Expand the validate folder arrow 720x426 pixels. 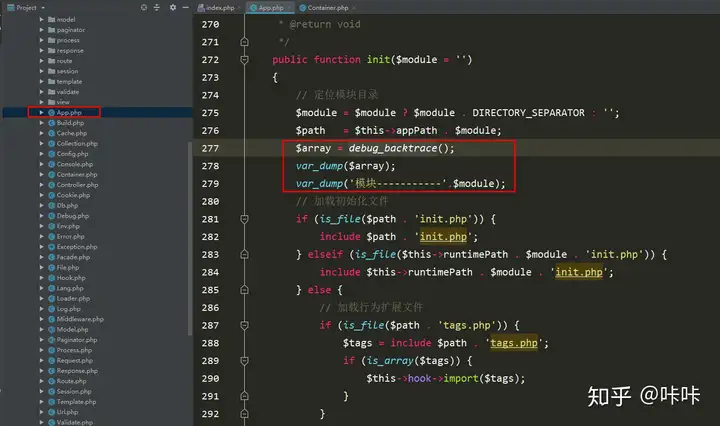41,92
